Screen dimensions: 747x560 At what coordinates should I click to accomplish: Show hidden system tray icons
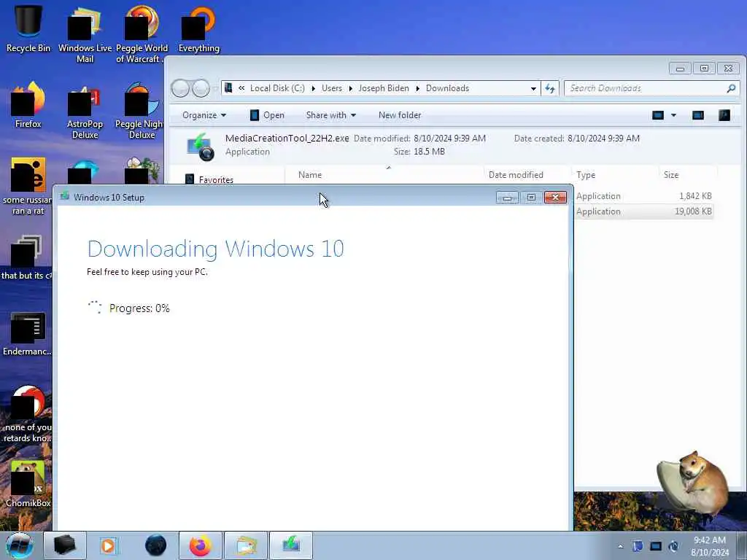click(620, 546)
